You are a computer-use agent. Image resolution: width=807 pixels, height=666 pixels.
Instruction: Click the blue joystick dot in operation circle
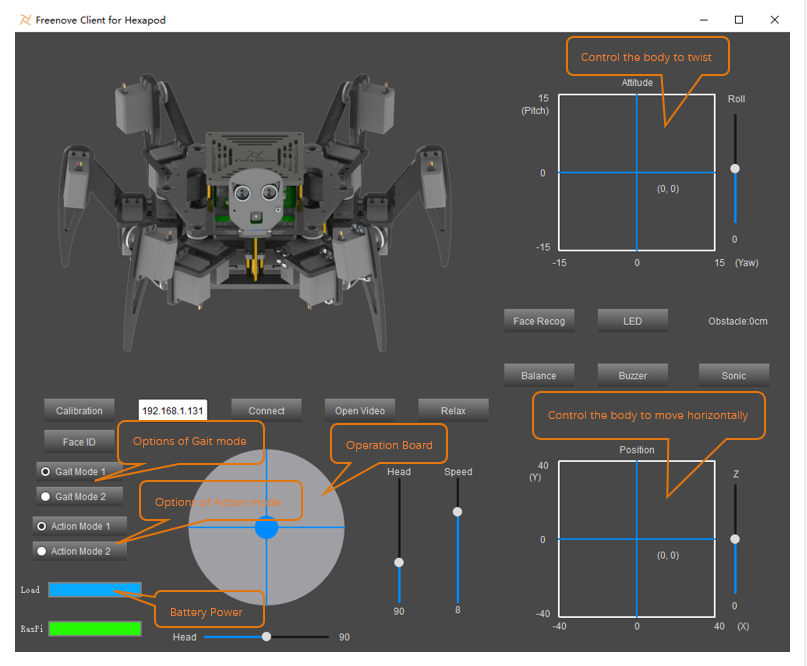[x=267, y=528]
